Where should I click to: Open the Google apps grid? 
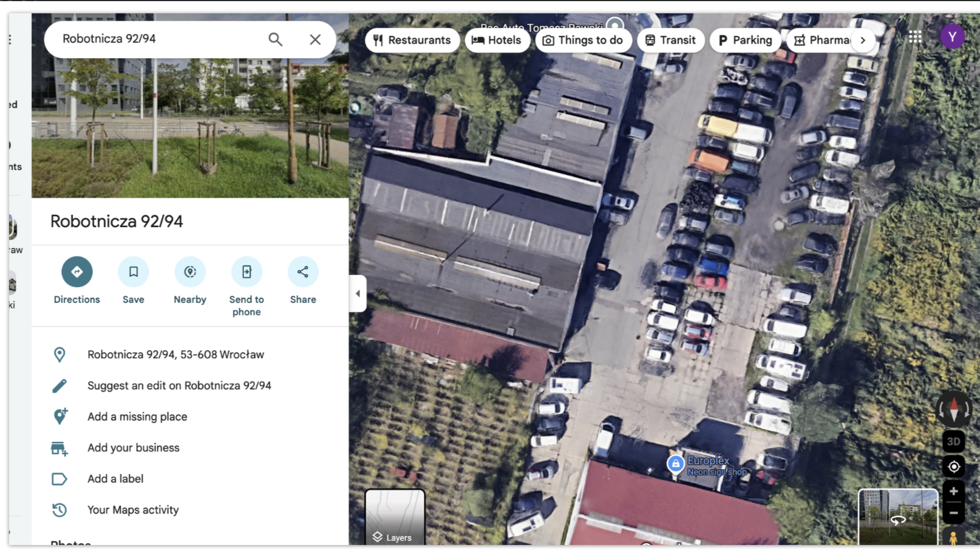point(915,37)
